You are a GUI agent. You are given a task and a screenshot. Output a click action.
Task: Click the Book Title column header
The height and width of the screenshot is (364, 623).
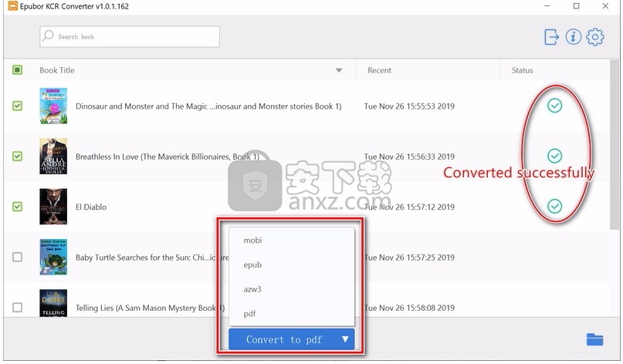pos(57,70)
